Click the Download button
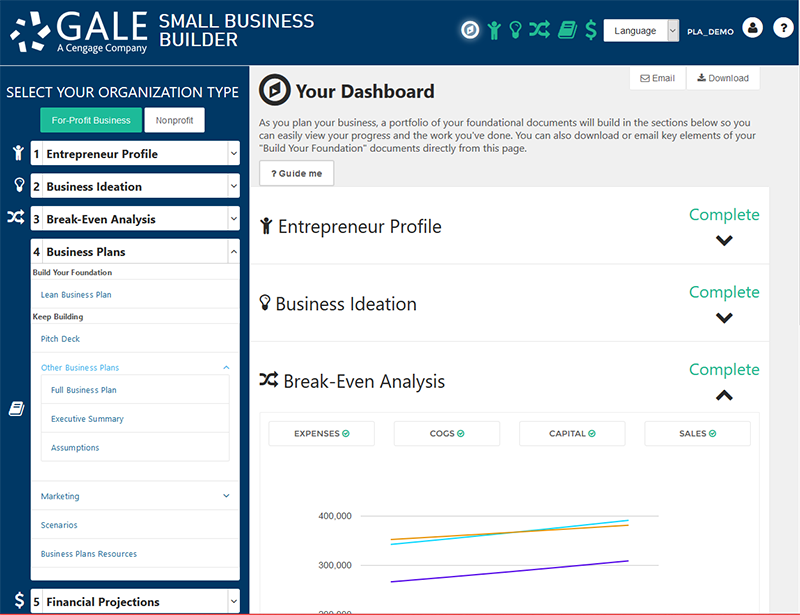The height and width of the screenshot is (615, 800). 723,78
